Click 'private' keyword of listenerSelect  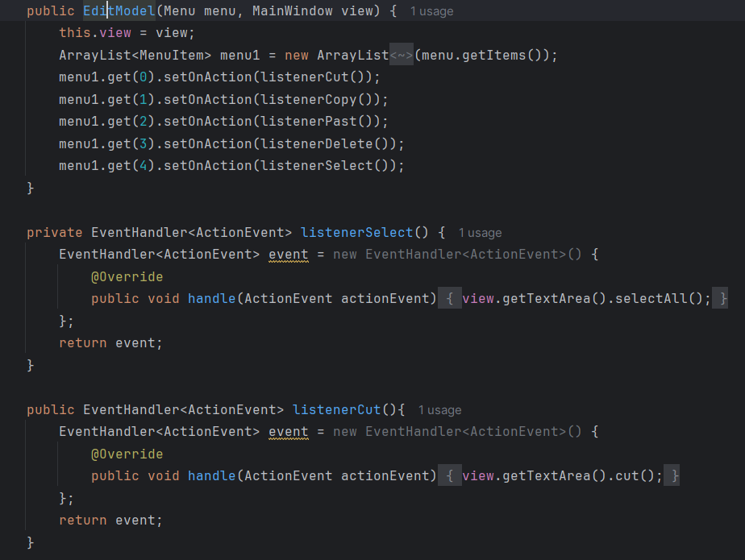coord(55,232)
